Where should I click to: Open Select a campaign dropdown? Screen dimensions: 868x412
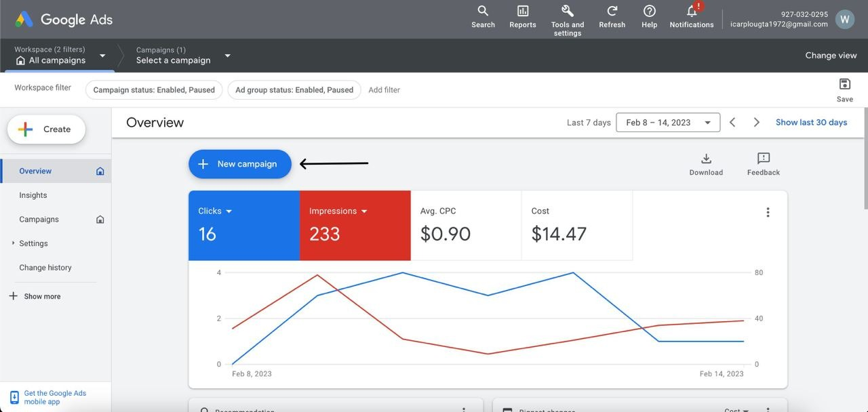pos(183,56)
